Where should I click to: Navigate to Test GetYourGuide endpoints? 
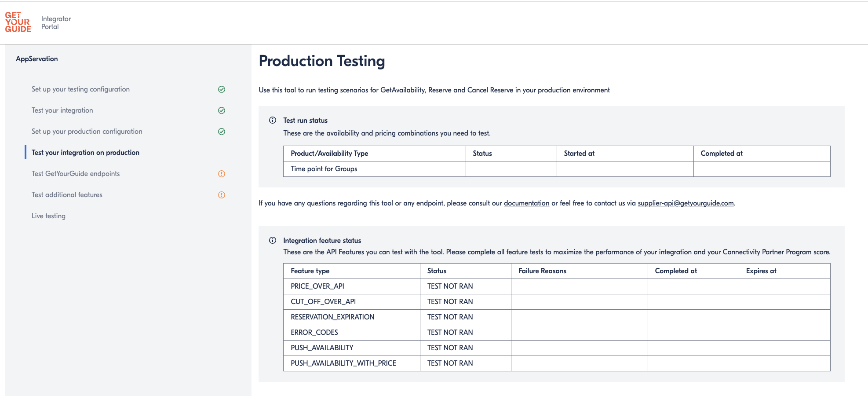click(x=76, y=174)
